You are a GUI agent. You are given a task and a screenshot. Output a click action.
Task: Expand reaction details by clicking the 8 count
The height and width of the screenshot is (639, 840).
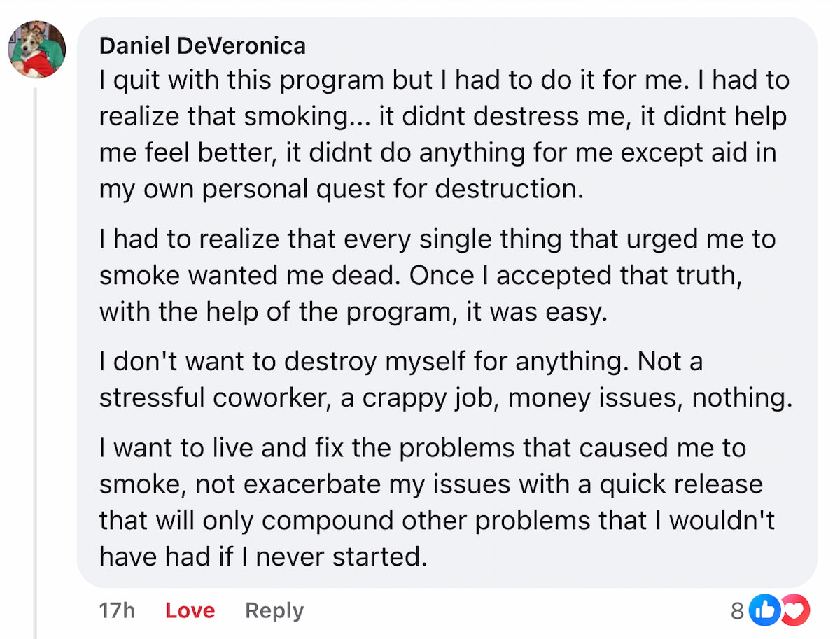(x=737, y=610)
